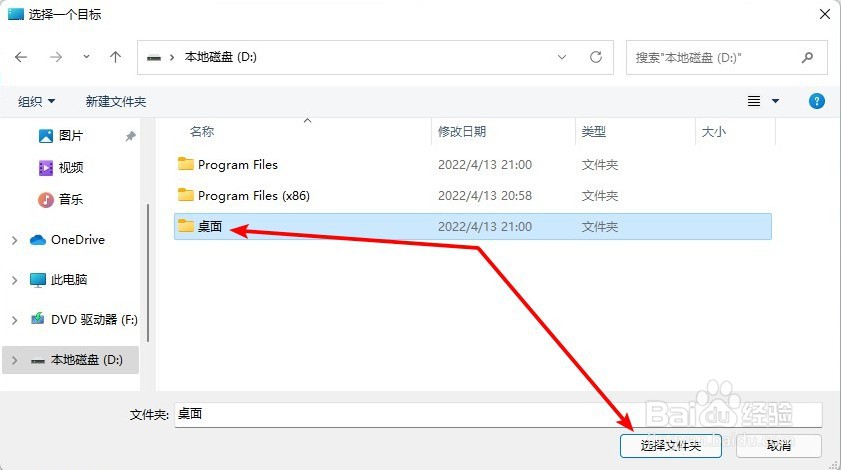Expand the DVD 驱动器 (F:) node
The height and width of the screenshot is (470, 841).
[x=14, y=320]
